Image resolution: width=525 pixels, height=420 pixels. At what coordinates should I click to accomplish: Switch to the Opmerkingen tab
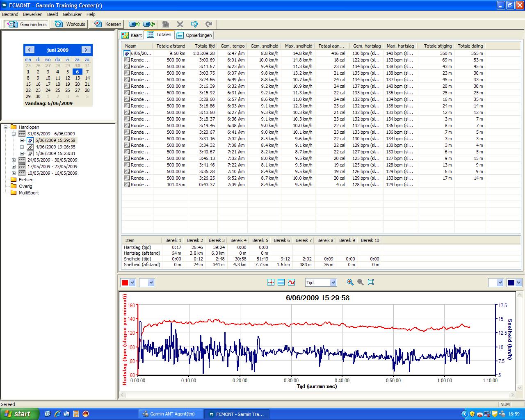point(194,35)
